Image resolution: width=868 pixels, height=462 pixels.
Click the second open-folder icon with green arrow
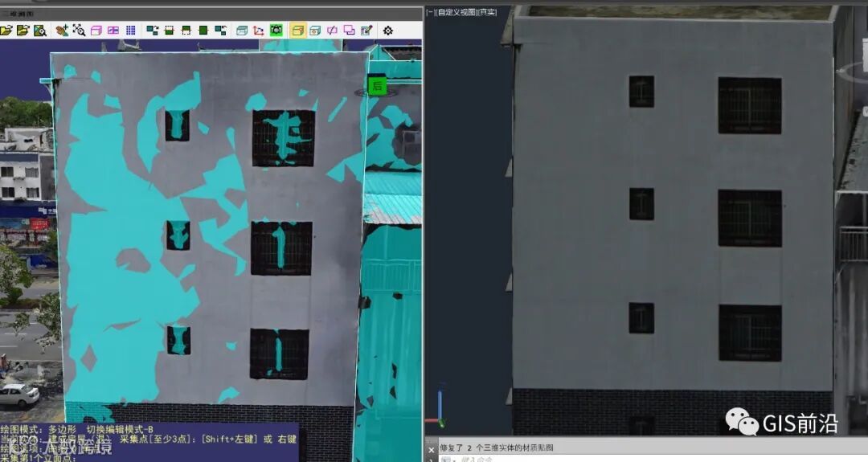click(23, 31)
